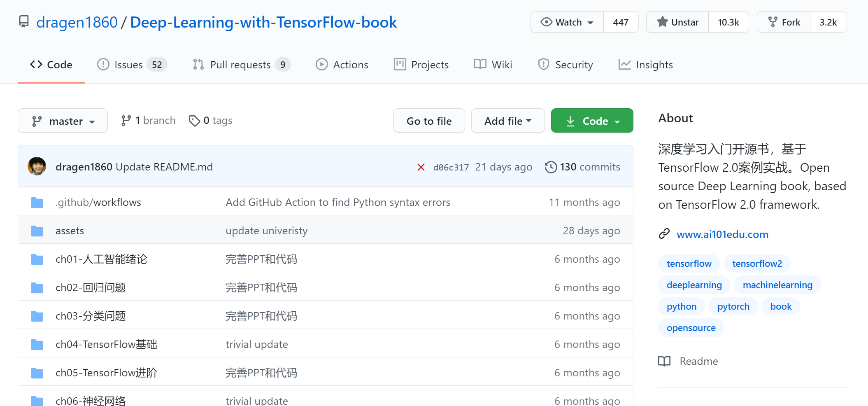
Task: Click the red failed status X icon
Action: click(421, 167)
